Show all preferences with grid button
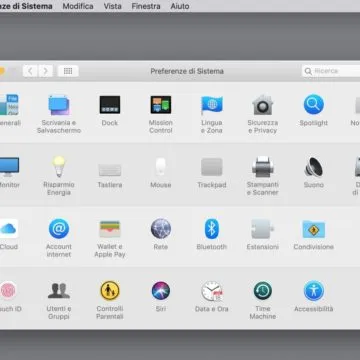Viewport: 360px width, 360px height. (68, 71)
